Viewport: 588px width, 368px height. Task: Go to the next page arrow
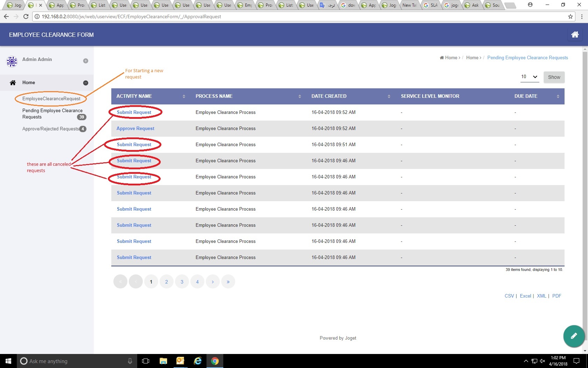click(x=212, y=282)
